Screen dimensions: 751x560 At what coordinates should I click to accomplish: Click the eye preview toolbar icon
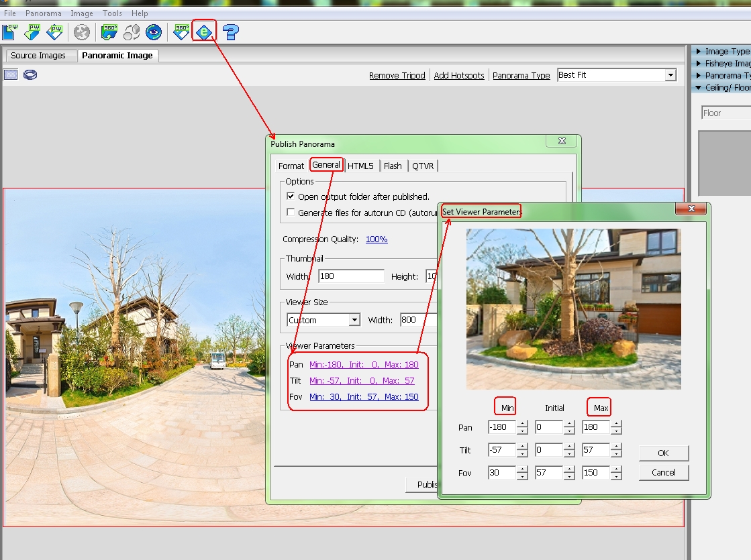[154, 32]
